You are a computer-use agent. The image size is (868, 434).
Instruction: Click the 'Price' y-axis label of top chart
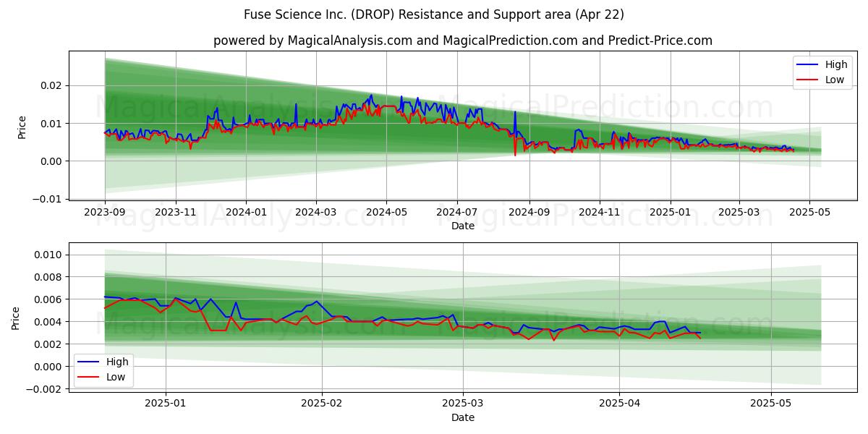[22, 127]
